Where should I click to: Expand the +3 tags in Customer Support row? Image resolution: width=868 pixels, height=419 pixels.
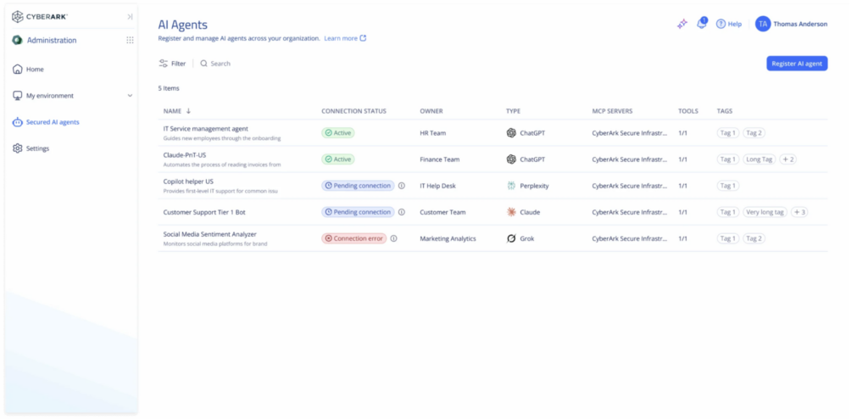(799, 212)
